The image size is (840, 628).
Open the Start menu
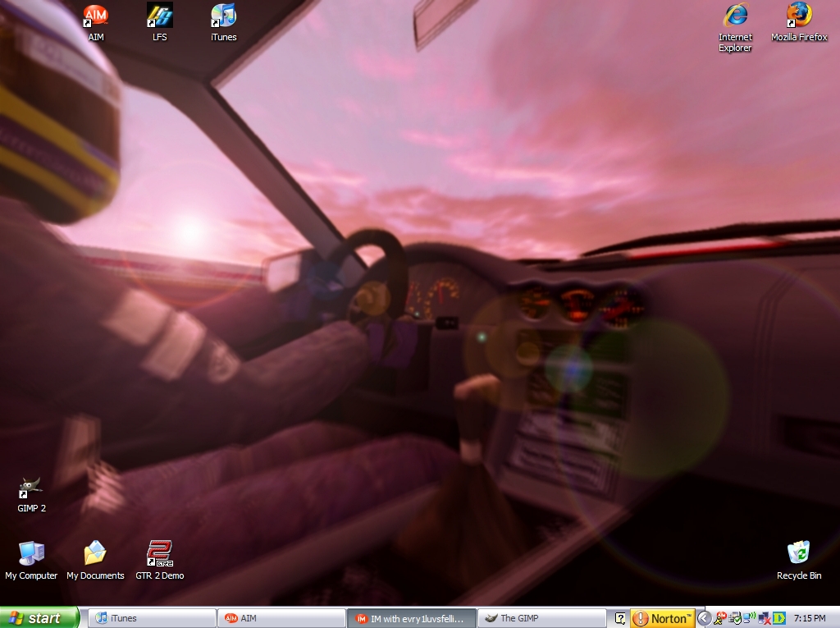[x=39, y=618]
